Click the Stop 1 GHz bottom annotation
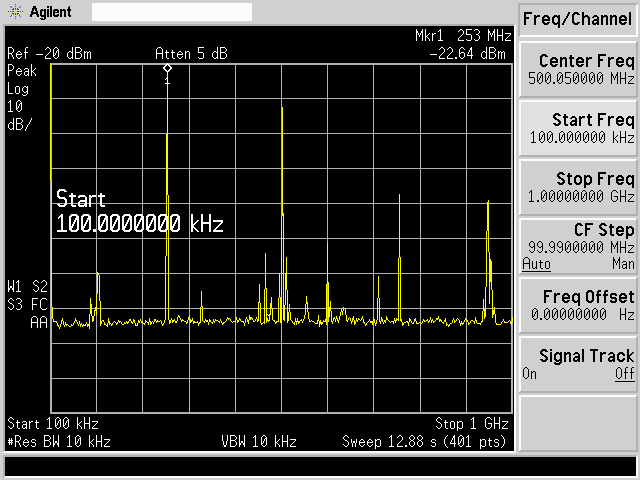 472,424
